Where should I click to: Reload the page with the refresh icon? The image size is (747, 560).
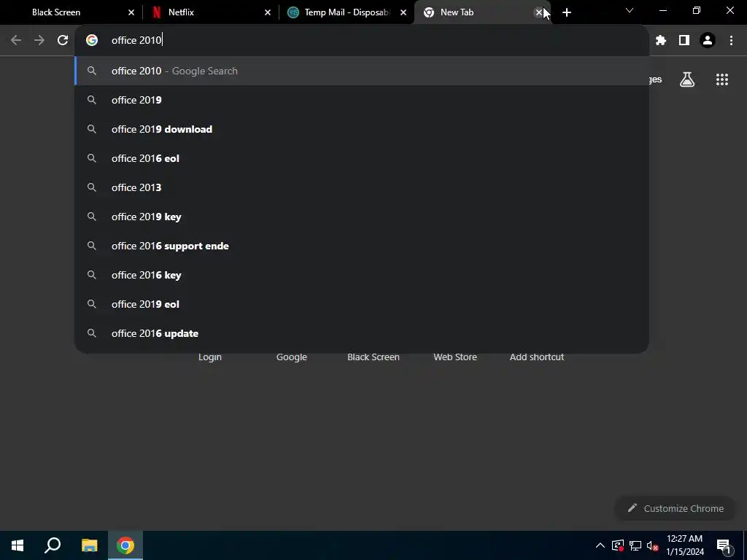[x=63, y=41]
